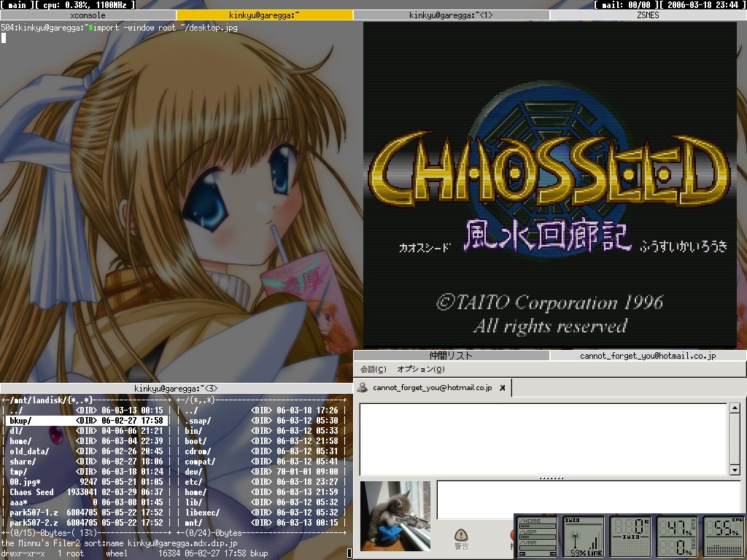Click the main workspace label in status bar

(x=17, y=5)
